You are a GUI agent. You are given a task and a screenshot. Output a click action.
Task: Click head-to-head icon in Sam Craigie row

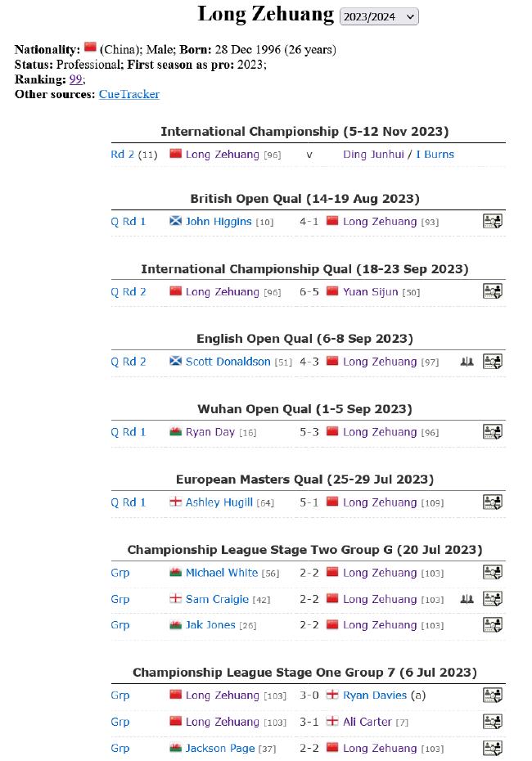(x=467, y=599)
